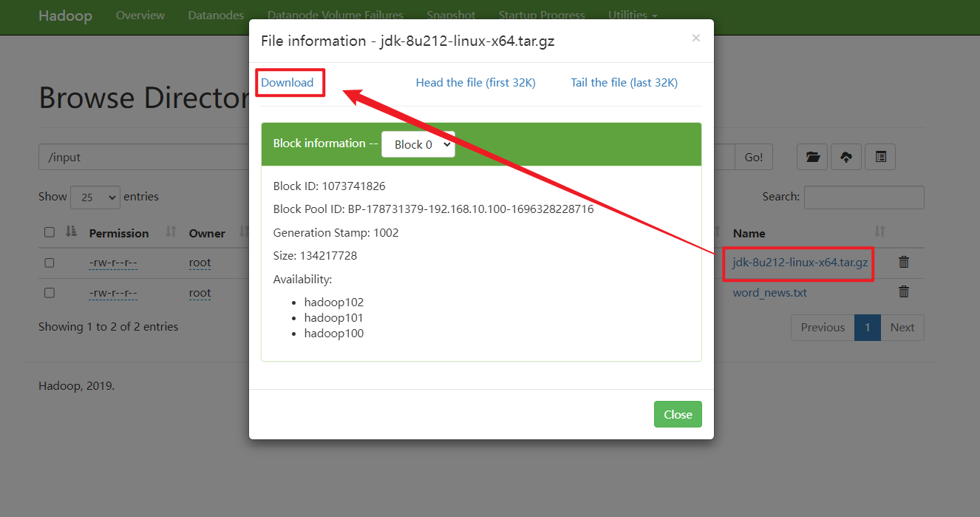Click the File information dialog title
Image resolution: width=980 pixels, height=517 pixels.
(408, 41)
